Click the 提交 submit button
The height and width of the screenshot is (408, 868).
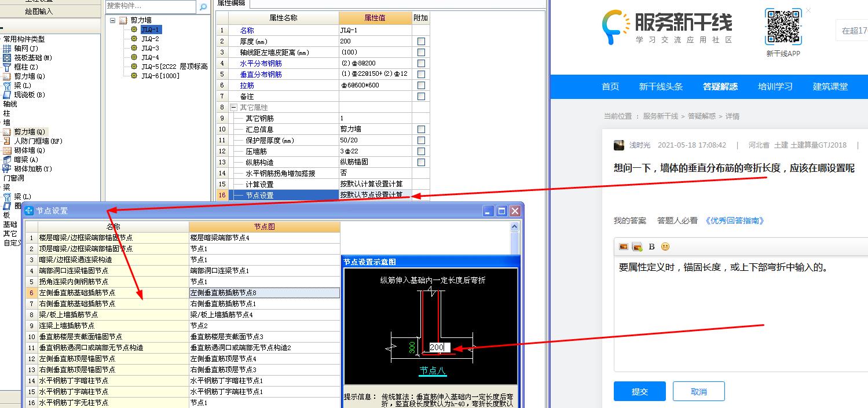click(640, 392)
